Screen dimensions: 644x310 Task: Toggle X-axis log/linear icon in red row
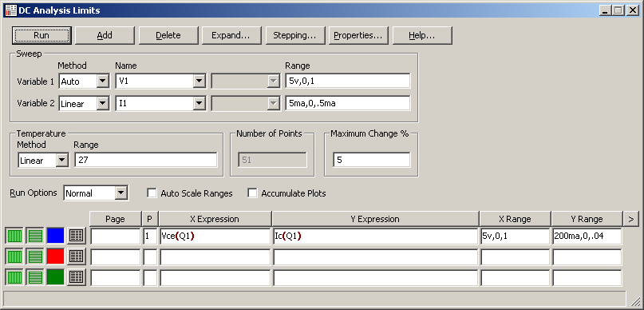coord(14,256)
